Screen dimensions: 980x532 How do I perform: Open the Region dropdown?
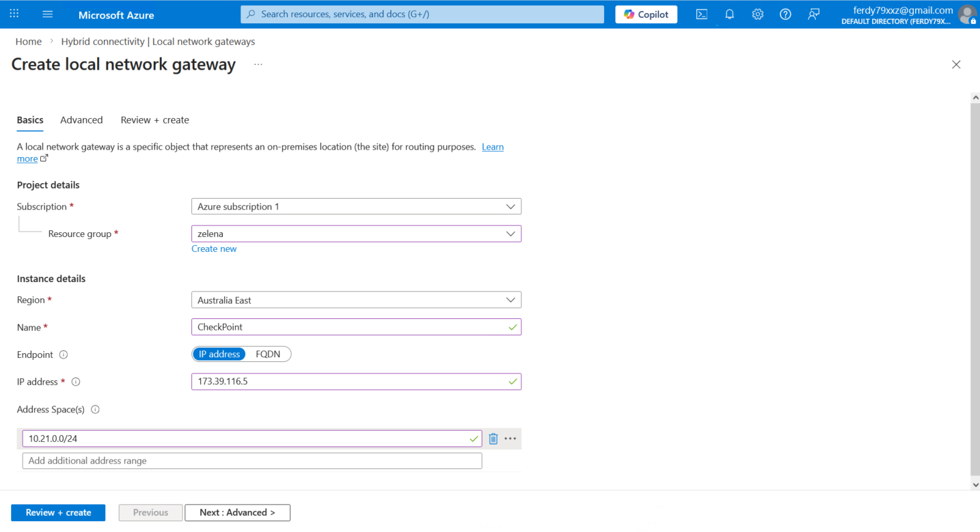(356, 300)
